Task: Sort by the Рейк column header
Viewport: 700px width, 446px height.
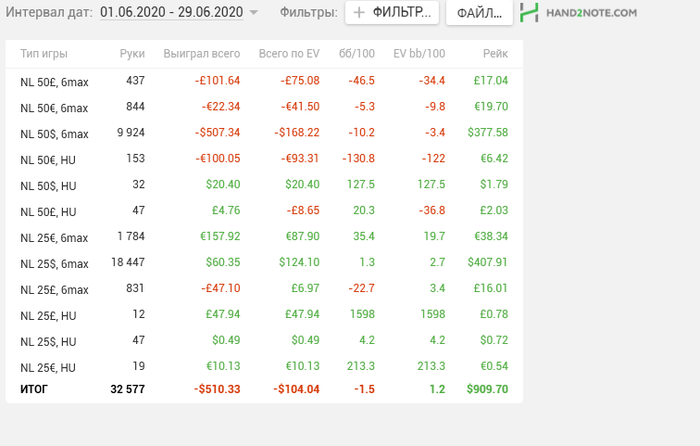Action: click(494, 53)
